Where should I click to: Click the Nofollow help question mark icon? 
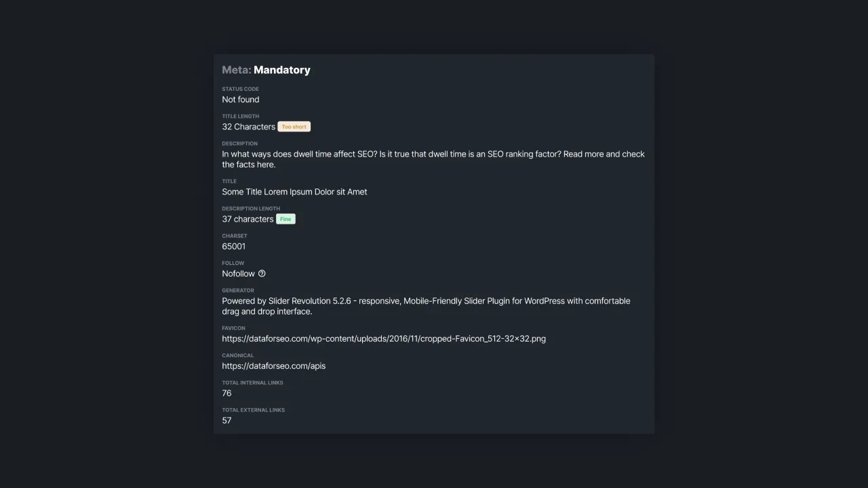[x=262, y=274]
